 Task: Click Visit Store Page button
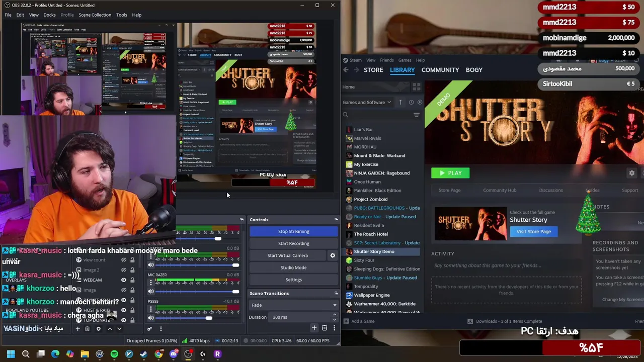coord(534,231)
